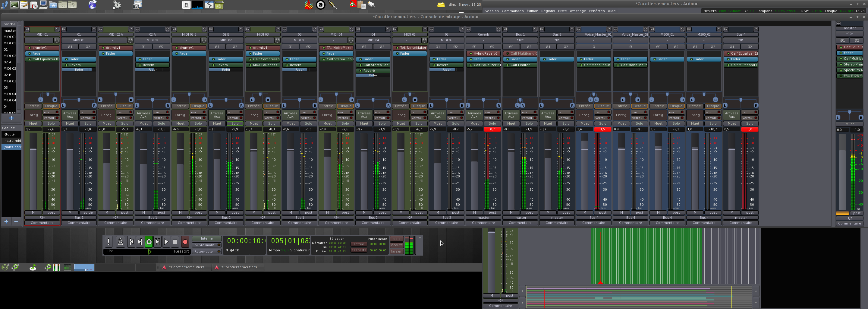Solo the Reverb bus strip
The width and height of the screenshot is (868, 309).
tap(492, 123)
